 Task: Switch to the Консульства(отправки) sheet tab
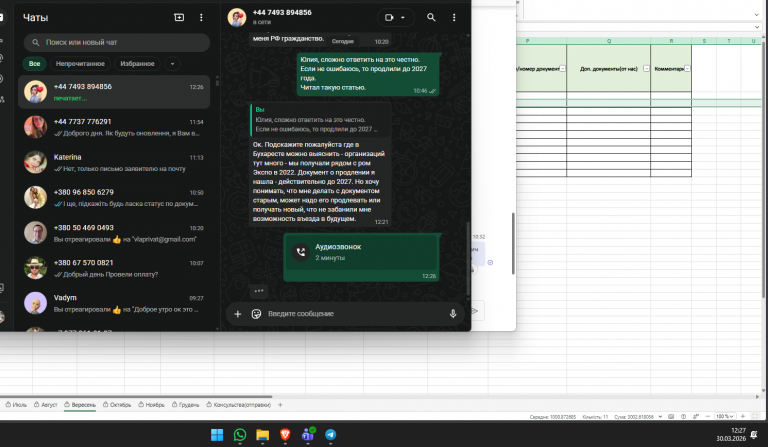[x=239, y=405]
